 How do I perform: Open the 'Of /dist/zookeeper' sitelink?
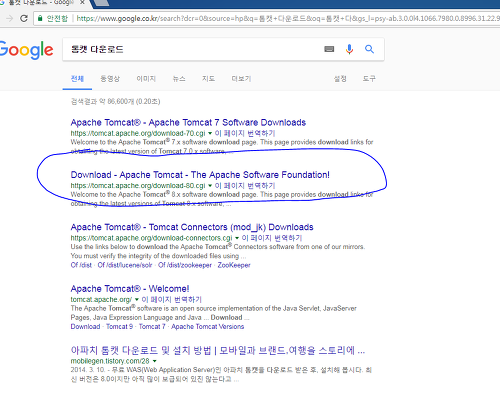(185, 265)
